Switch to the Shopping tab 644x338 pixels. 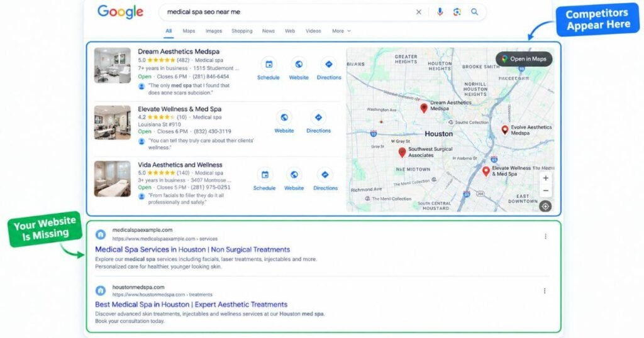[242, 31]
